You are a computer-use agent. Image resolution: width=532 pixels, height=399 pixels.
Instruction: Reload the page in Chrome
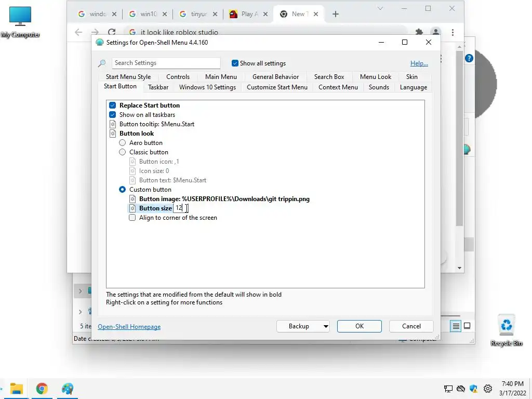pyautogui.click(x=112, y=32)
